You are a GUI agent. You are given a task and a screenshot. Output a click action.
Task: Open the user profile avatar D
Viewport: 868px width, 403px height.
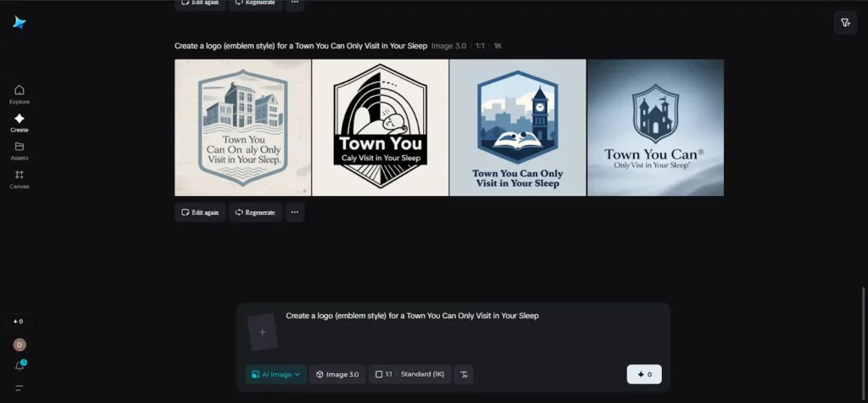click(x=19, y=344)
